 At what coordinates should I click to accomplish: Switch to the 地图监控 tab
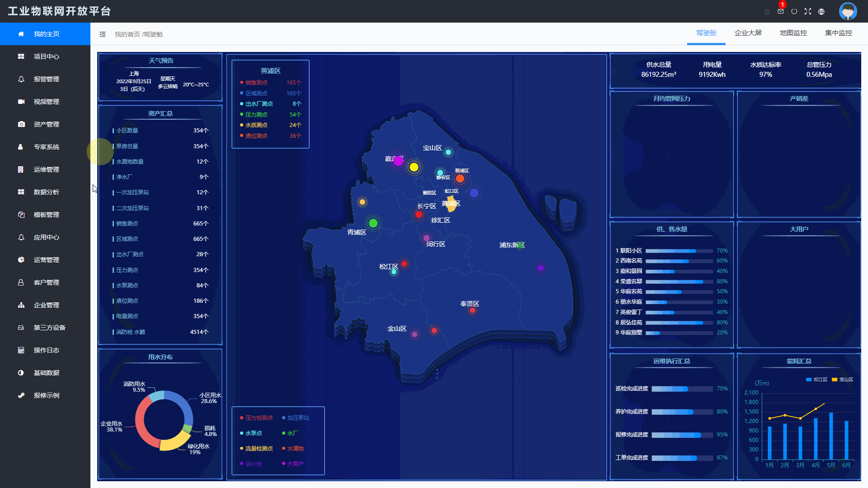click(793, 33)
